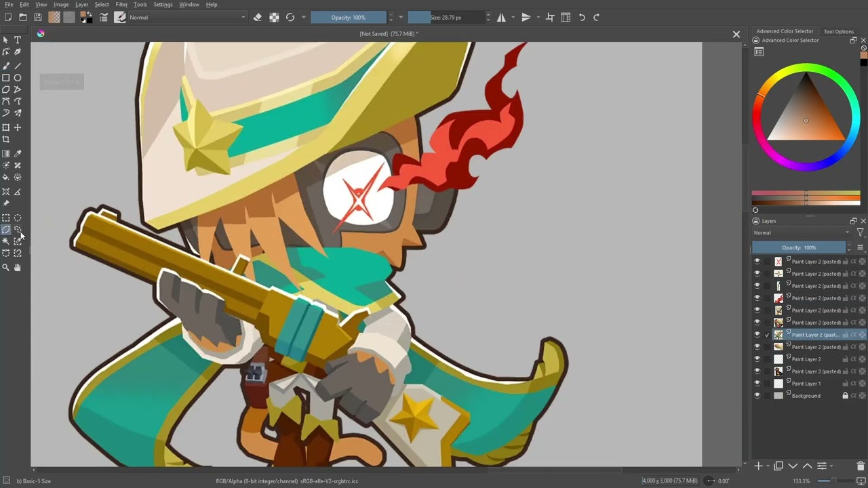Adjust the brush Size slider
The width and height of the screenshot is (868, 488).
446,18
